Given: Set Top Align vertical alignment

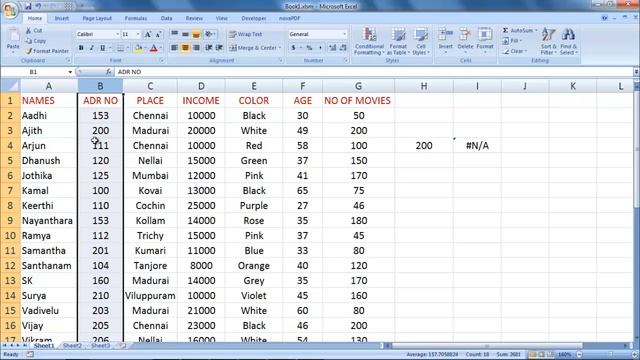Looking at the screenshot, I should tap(174, 34).
